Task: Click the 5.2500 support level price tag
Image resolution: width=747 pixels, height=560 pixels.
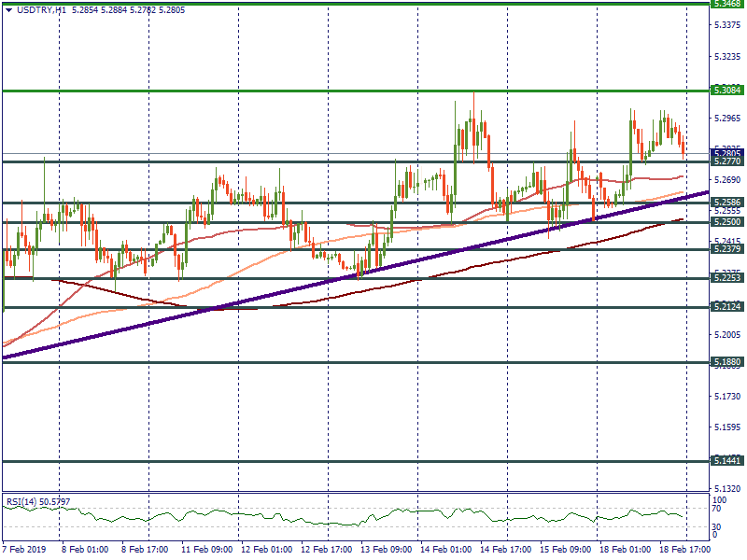Action: pos(727,222)
